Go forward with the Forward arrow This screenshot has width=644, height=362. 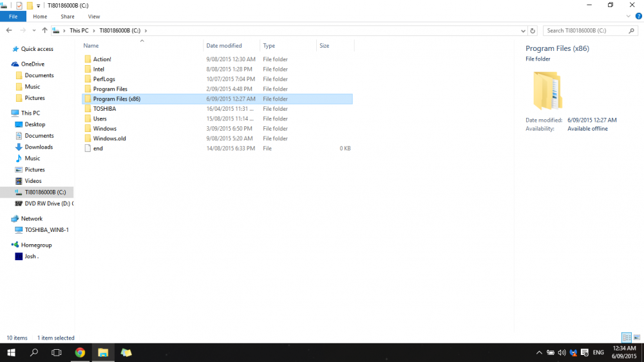[23, 30]
